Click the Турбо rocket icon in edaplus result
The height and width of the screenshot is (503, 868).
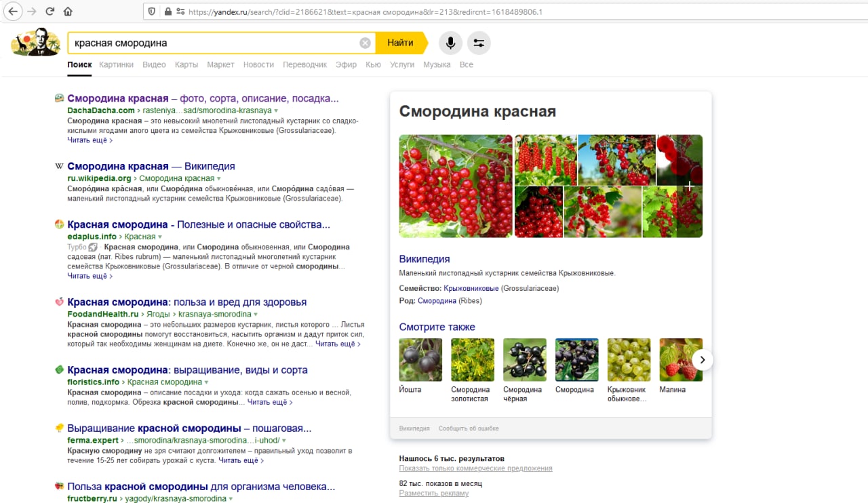click(93, 247)
